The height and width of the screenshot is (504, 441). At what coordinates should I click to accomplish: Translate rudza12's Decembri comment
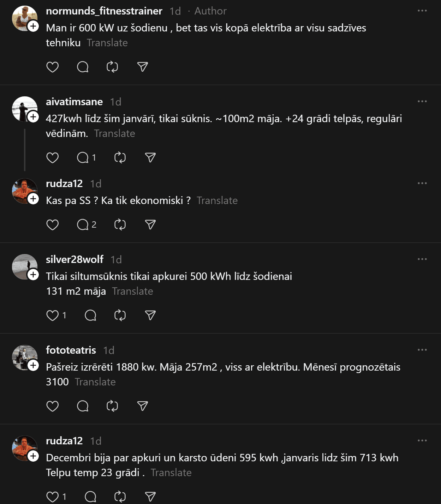(x=171, y=473)
